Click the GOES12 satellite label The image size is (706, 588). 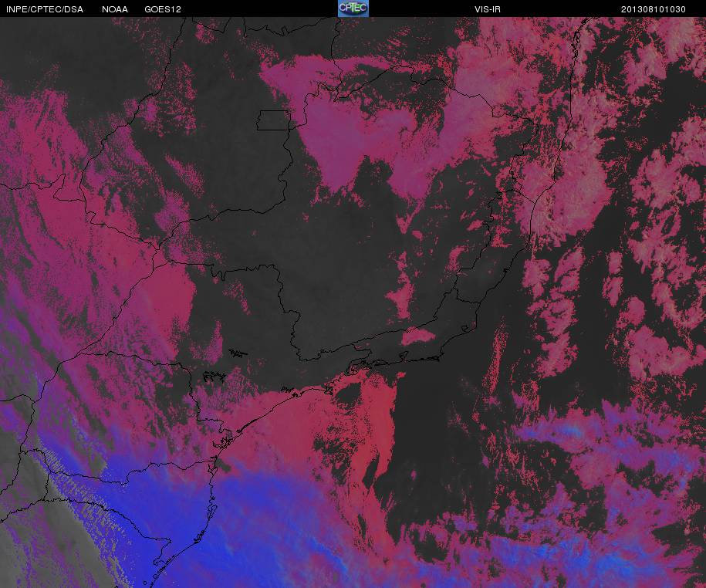[x=163, y=9]
